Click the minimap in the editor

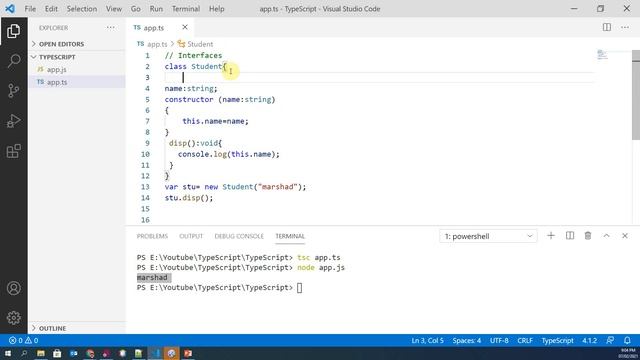[602, 55]
